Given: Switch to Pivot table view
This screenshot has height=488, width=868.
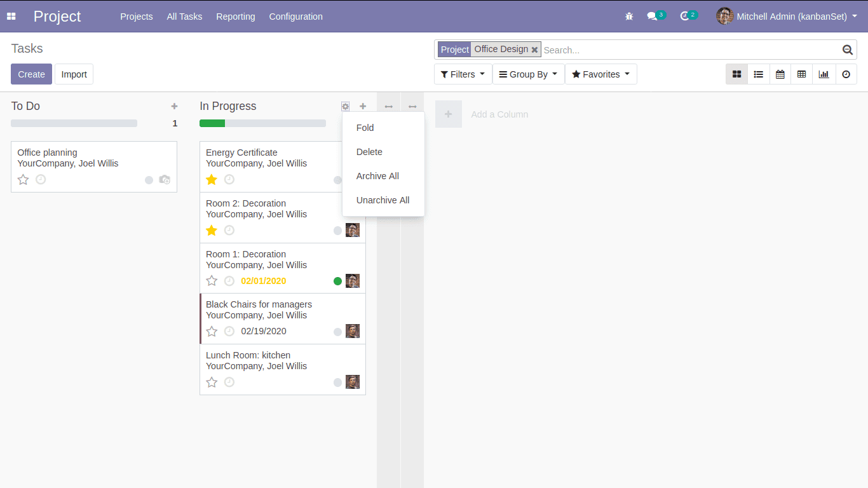Looking at the screenshot, I should 802,74.
